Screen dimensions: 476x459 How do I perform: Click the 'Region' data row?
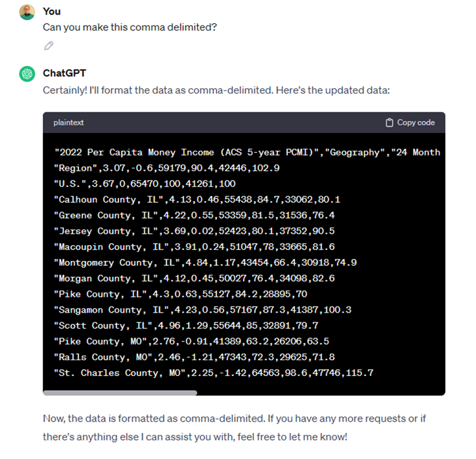click(x=166, y=168)
